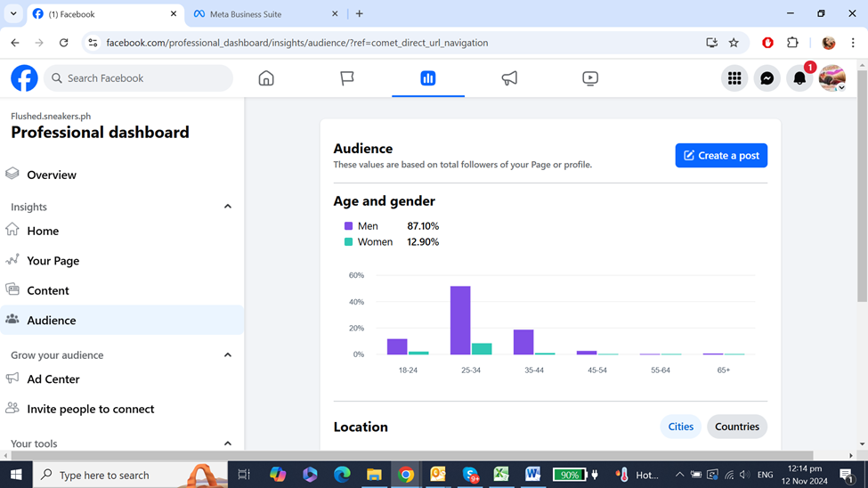This screenshot has height=488, width=868.
Task: Open the Home feed icon
Action: point(266,78)
